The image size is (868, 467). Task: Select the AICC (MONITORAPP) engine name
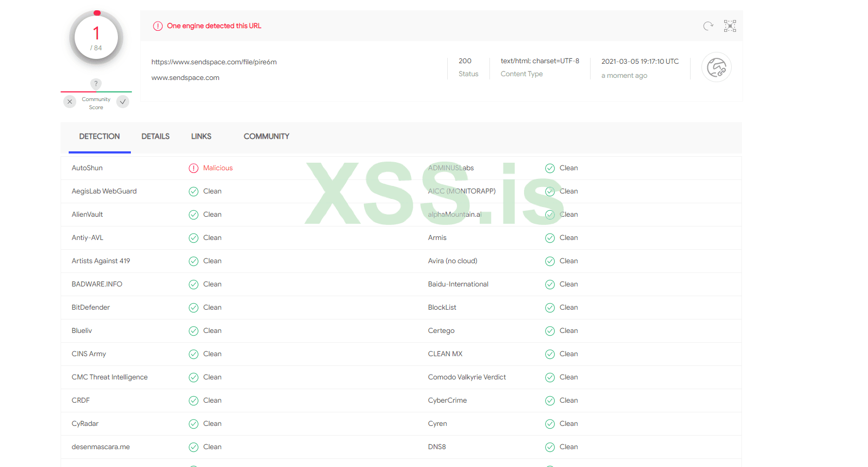[x=462, y=191]
